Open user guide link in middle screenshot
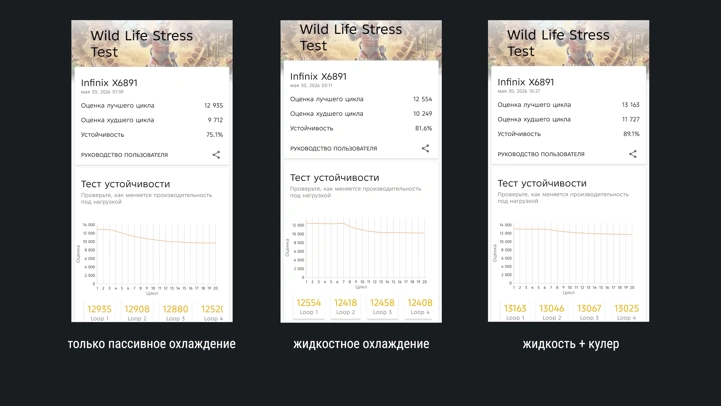 pyautogui.click(x=333, y=149)
